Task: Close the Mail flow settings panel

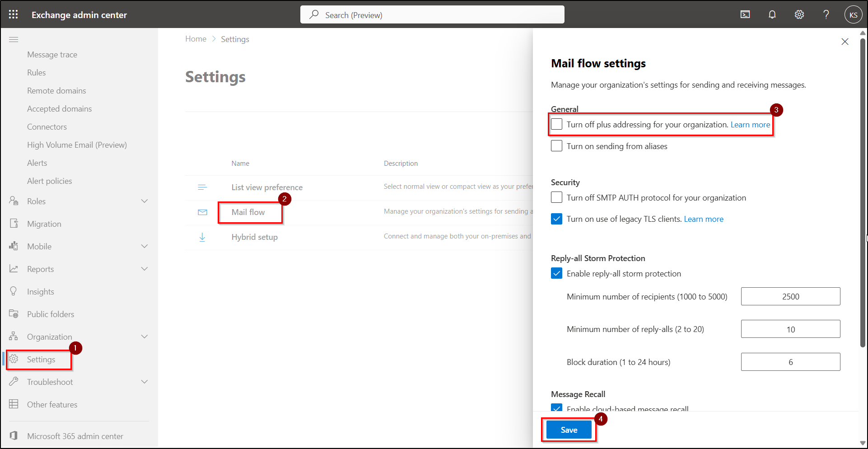Action: pos(845,42)
